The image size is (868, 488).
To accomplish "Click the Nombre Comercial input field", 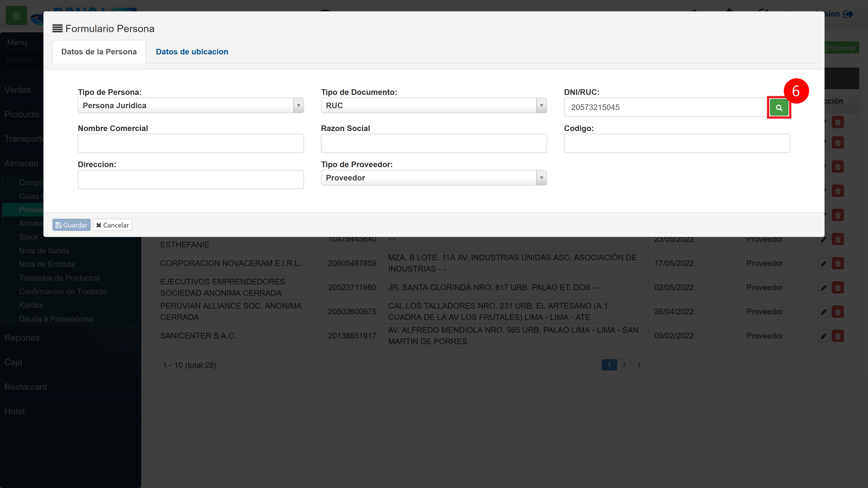I will [191, 143].
